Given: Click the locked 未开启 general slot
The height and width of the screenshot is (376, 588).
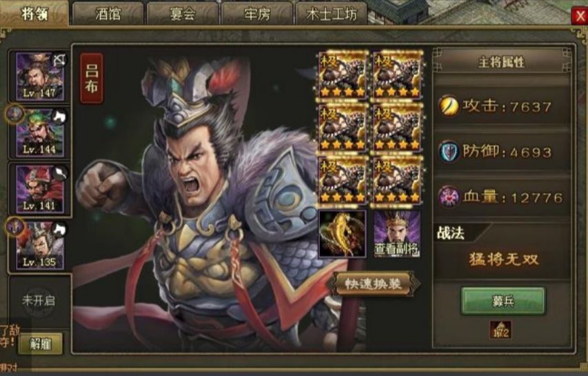Looking at the screenshot, I should [x=39, y=301].
